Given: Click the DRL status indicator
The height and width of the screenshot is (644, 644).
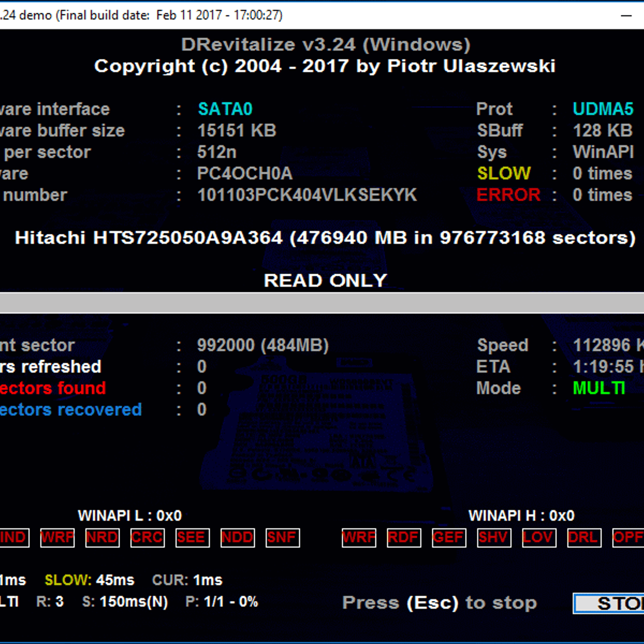Looking at the screenshot, I should [584, 538].
